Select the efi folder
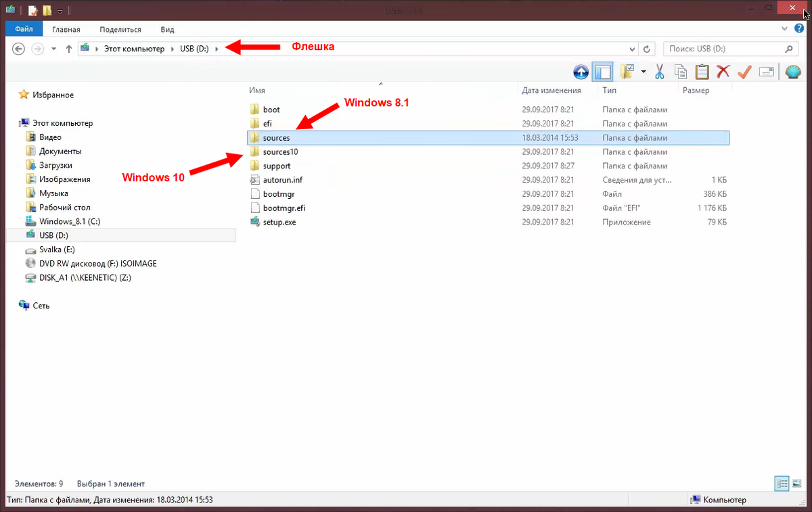812x512 pixels. click(x=267, y=124)
